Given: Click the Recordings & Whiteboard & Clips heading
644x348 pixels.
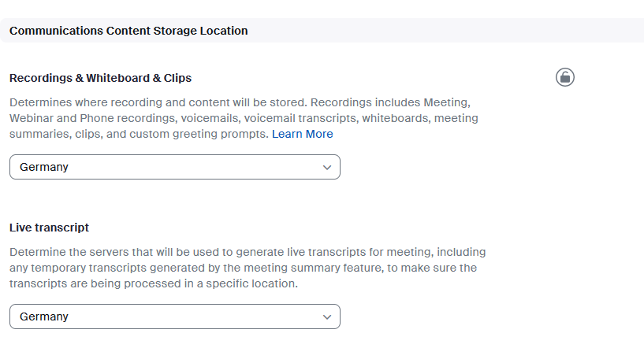Looking at the screenshot, I should [x=100, y=78].
